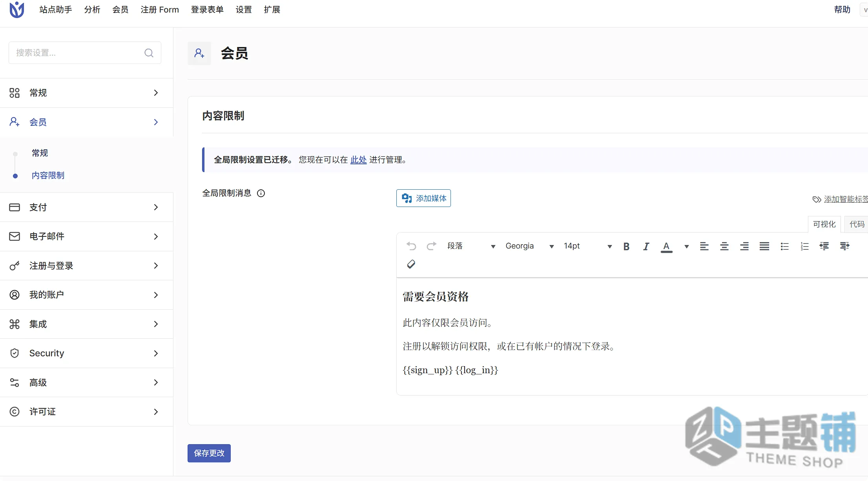The height and width of the screenshot is (481, 868).
Task: Collapse the 会员 section chevron
Action: 156,122
